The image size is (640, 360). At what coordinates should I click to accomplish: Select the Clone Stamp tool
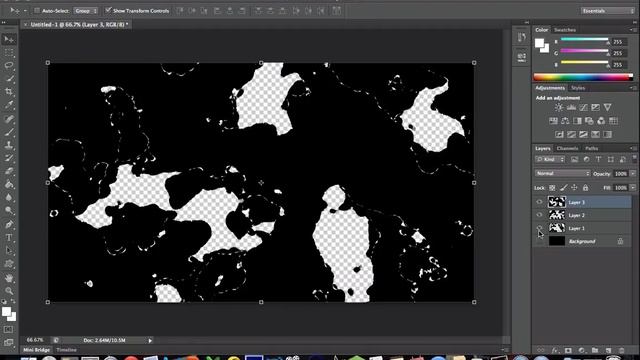click(9, 145)
